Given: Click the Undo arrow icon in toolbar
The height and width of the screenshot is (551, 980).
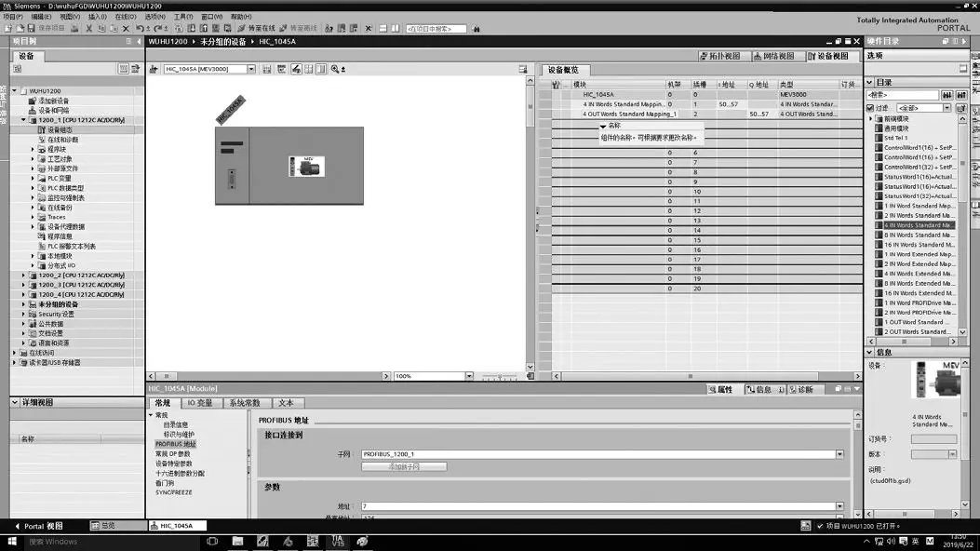Looking at the screenshot, I should click(x=140, y=28).
